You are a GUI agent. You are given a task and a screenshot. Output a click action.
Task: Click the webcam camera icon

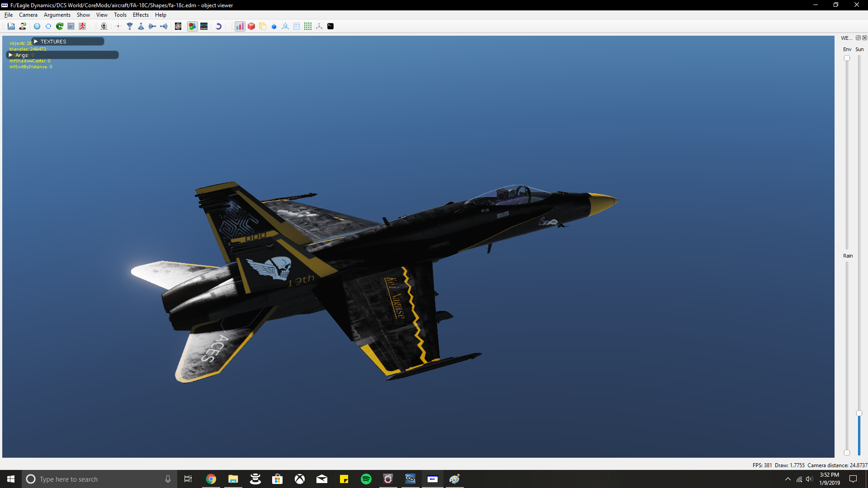(104, 26)
